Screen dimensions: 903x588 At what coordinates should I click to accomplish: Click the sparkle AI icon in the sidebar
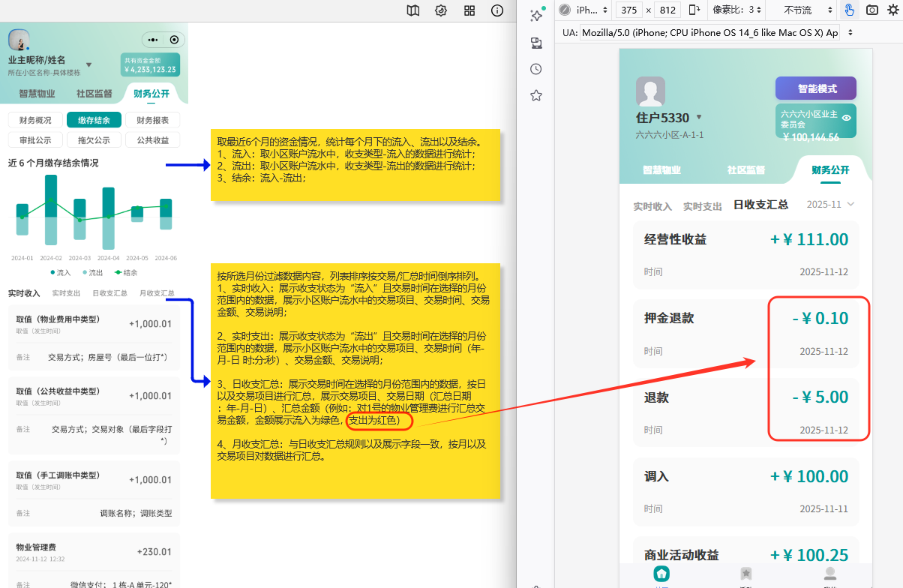[536, 15]
